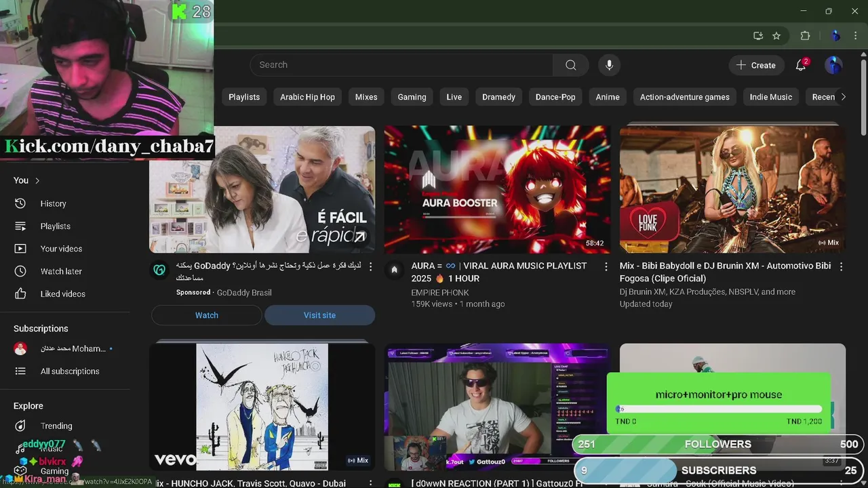868x488 pixels.
Task: Open the Gattouz0 reaction video thumbnail
Action: click(497, 407)
